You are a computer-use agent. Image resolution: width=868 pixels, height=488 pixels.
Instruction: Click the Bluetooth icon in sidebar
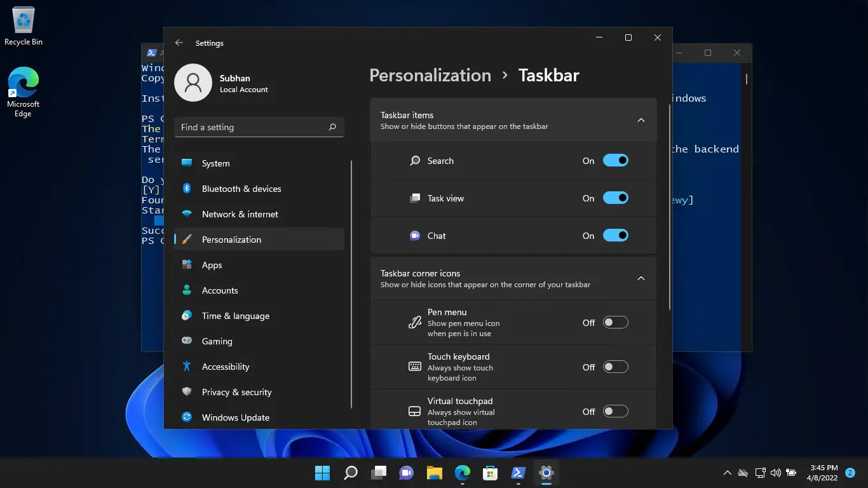pos(187,188)
